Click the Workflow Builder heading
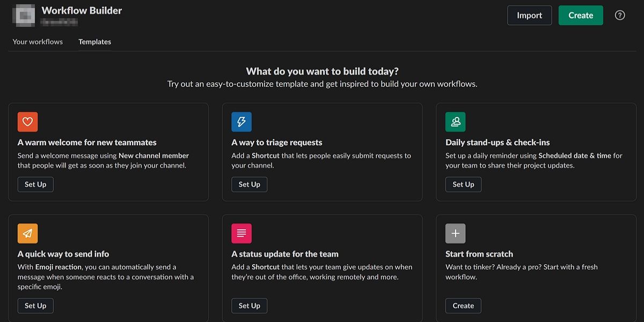This screenshot has width=644, height=322. 82,10
